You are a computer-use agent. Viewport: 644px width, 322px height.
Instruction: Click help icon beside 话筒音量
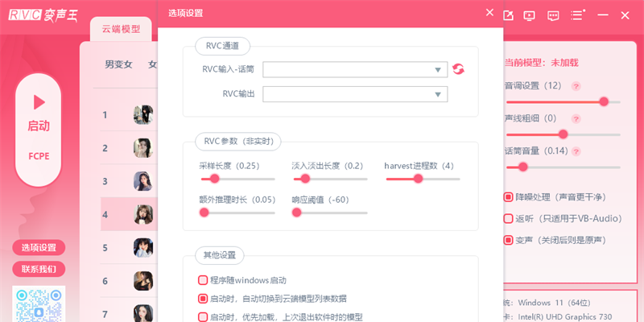(x=576, y=151)
